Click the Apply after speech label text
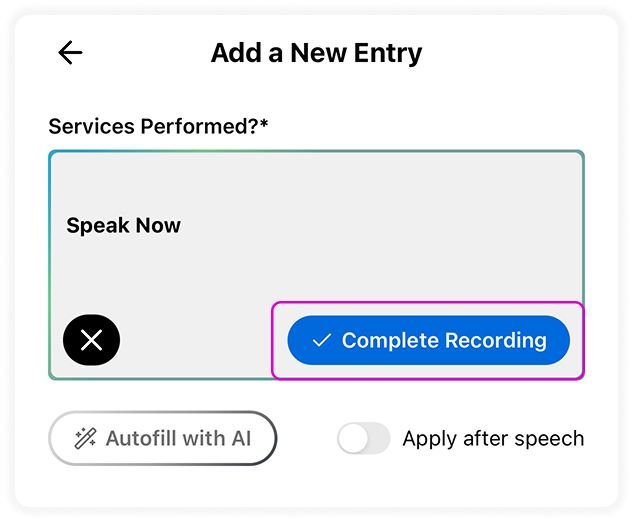Viewport: 633px width, 522px height. coord(493,438)
